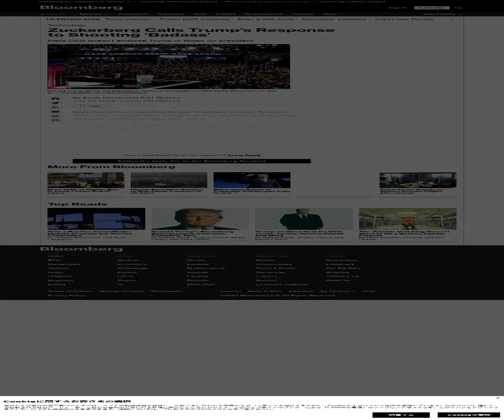
Task: Click the gift article icon
Action: tap(55, 121)
